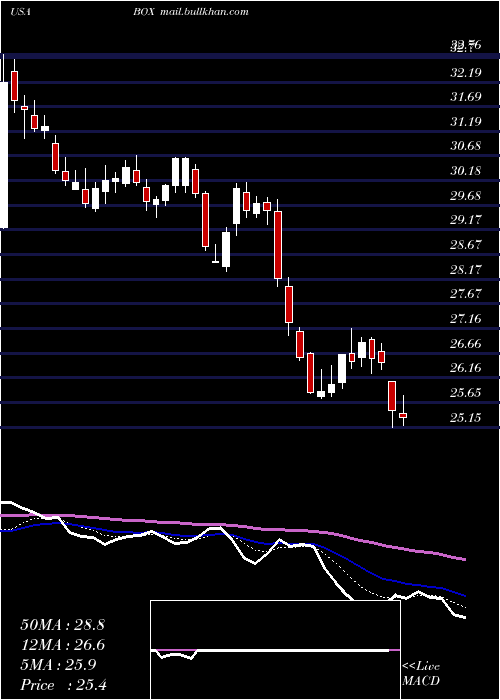Click the 26.66 price axis label
Viewport: 500px width, 700px height.
(x=466, y=343)
